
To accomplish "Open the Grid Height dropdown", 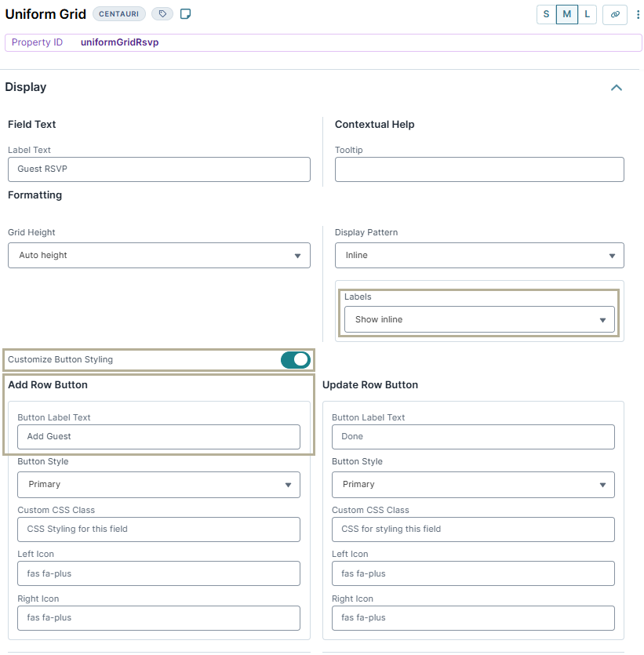I will [159, 255].
